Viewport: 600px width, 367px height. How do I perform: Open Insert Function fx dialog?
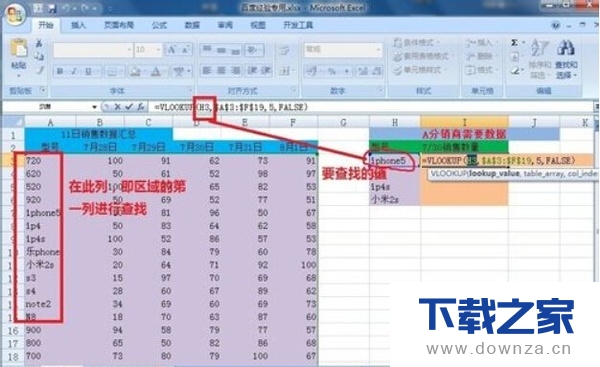[x=140, y=107]
